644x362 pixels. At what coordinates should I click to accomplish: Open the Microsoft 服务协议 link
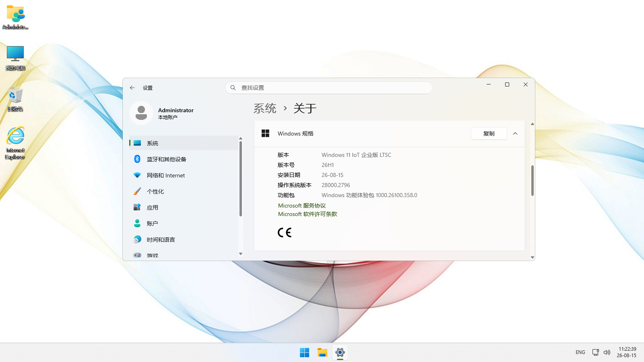302,206
